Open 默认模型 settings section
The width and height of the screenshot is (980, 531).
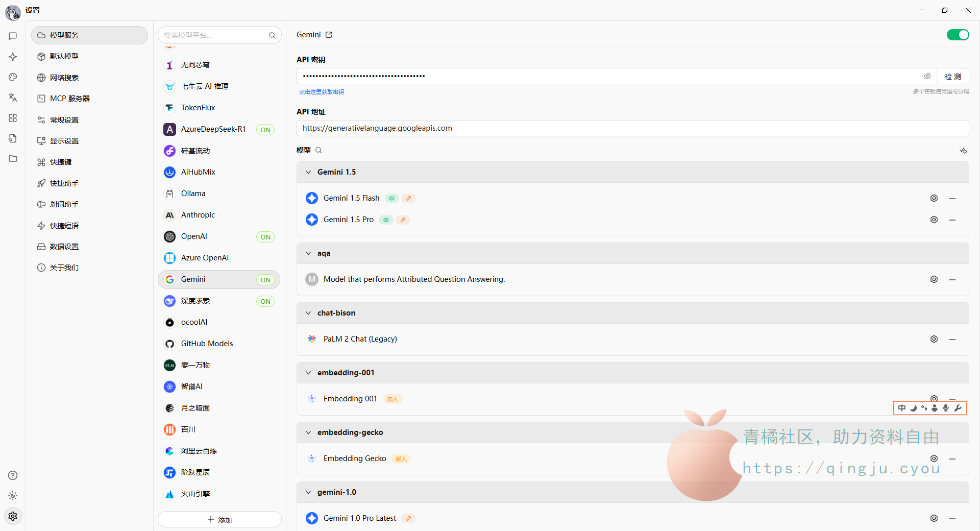[89, 56]
